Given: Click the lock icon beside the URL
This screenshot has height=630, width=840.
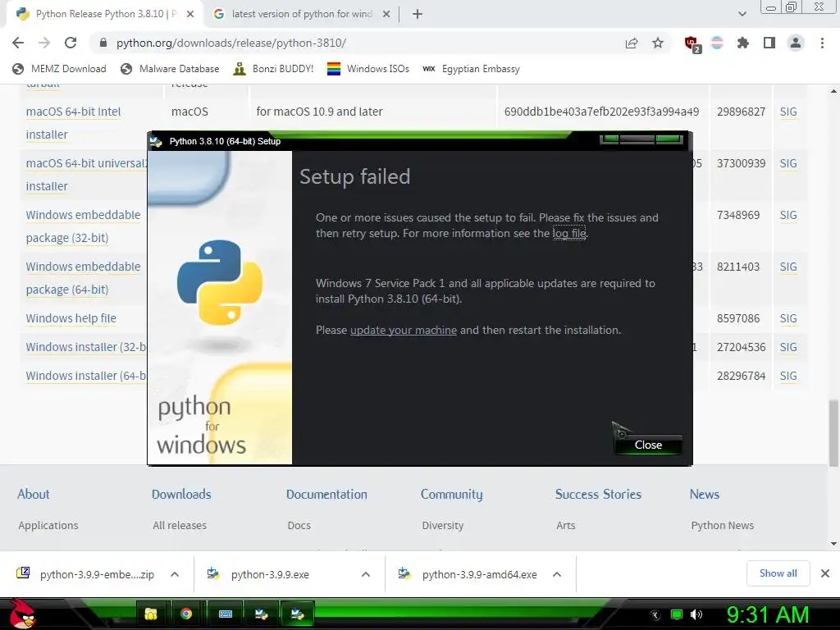Looking at the screenshot, I should click(103, 43).
